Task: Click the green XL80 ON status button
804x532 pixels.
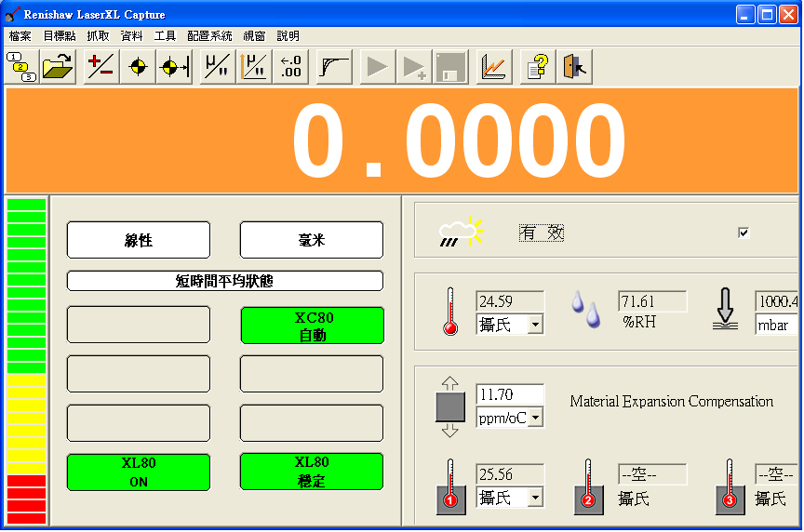Action: 139,472
